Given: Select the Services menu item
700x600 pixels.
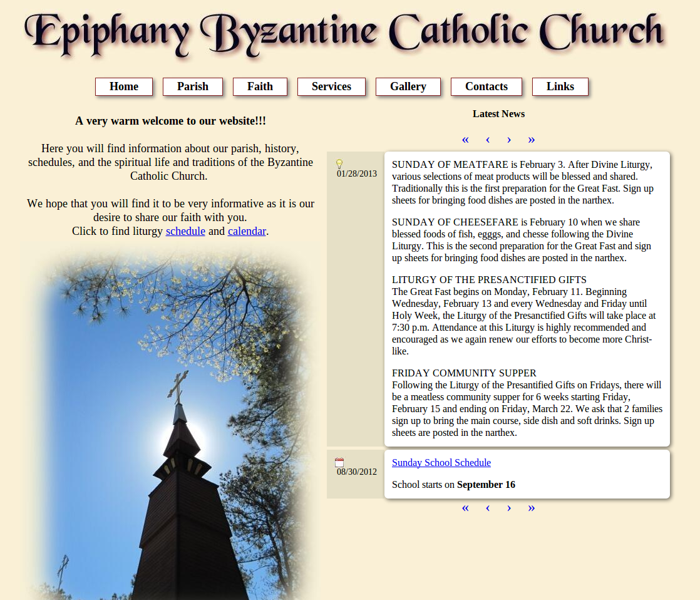Looking at the screenshot, I should 331,86.
